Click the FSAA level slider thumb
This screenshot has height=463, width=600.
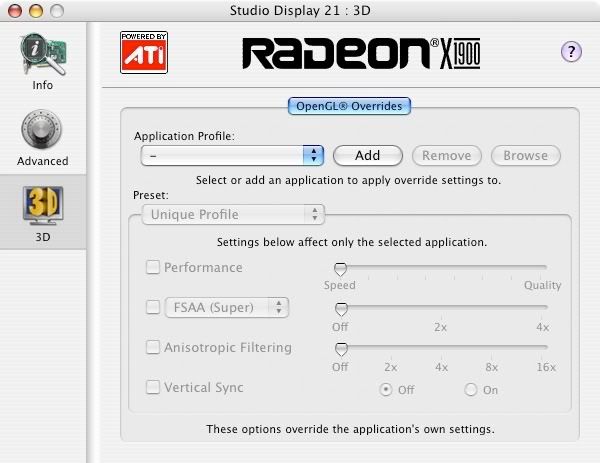coord(341,309)
